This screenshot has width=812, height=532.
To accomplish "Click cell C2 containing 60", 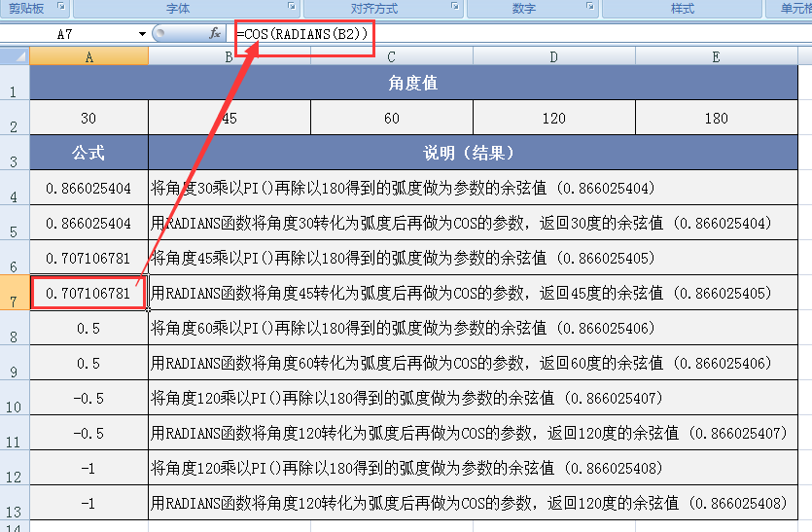I will tap(392, 118).
